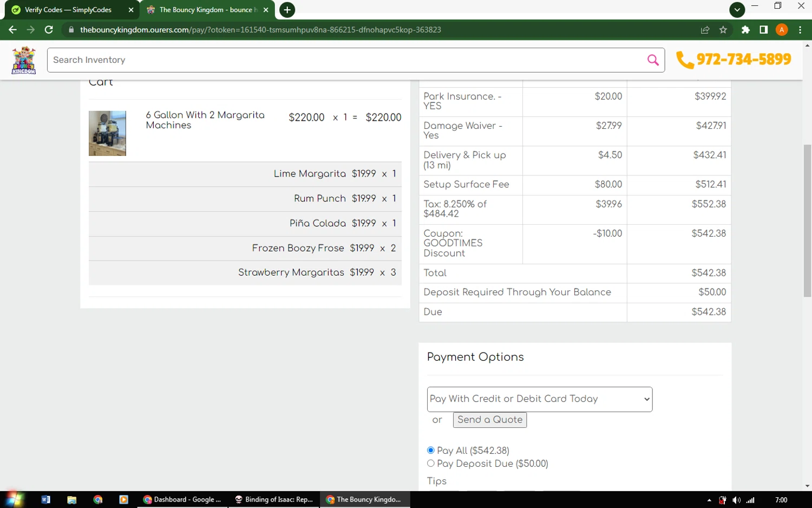Image resolution: width=812 pixels, height=508 pixels.
Task: Show hidden system tray icons
Action: pyautogui.click(x=709, y=500)
